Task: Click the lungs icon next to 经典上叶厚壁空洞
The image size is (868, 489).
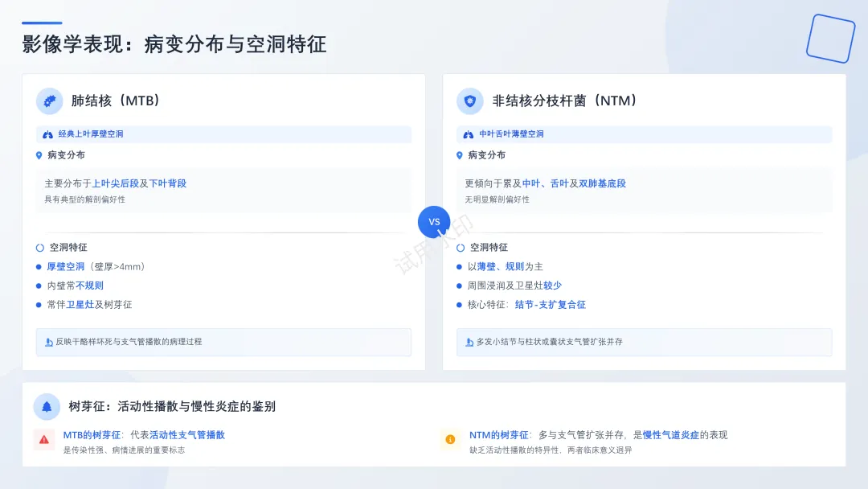Action: point(47,134)
